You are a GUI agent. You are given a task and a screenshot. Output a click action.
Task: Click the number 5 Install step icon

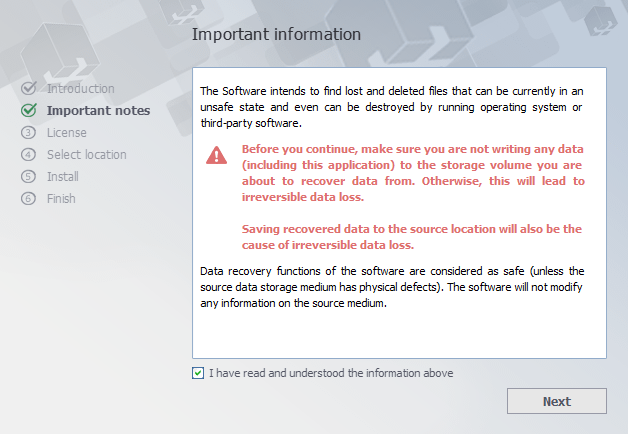pos(28,177)
